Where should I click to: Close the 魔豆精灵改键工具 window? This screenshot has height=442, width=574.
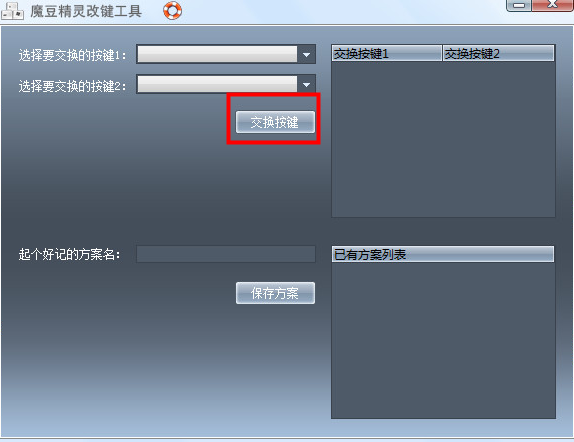552,5
